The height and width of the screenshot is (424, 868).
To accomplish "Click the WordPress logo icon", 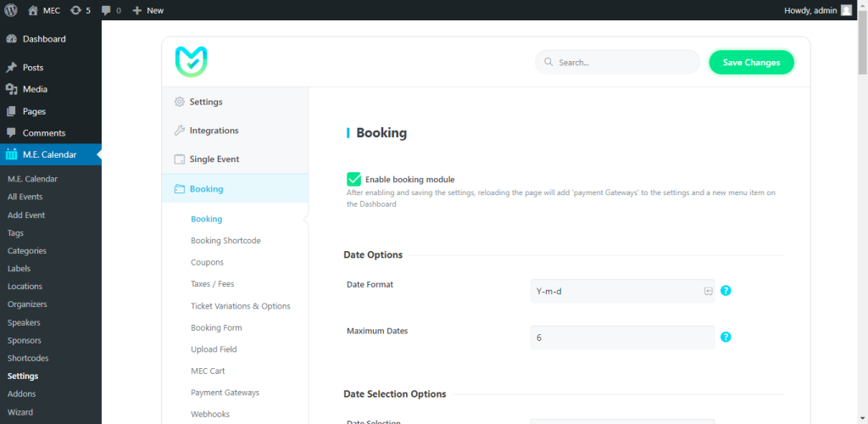I will tap(11, 10).
